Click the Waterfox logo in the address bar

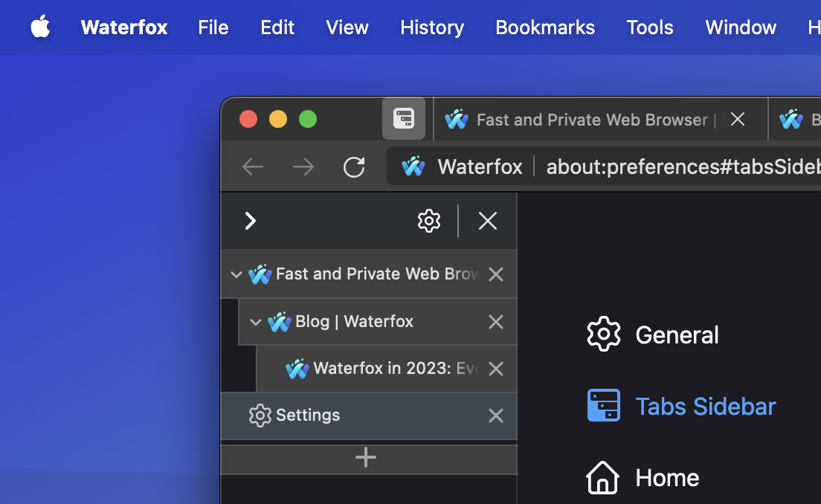(x=413, y=167)
